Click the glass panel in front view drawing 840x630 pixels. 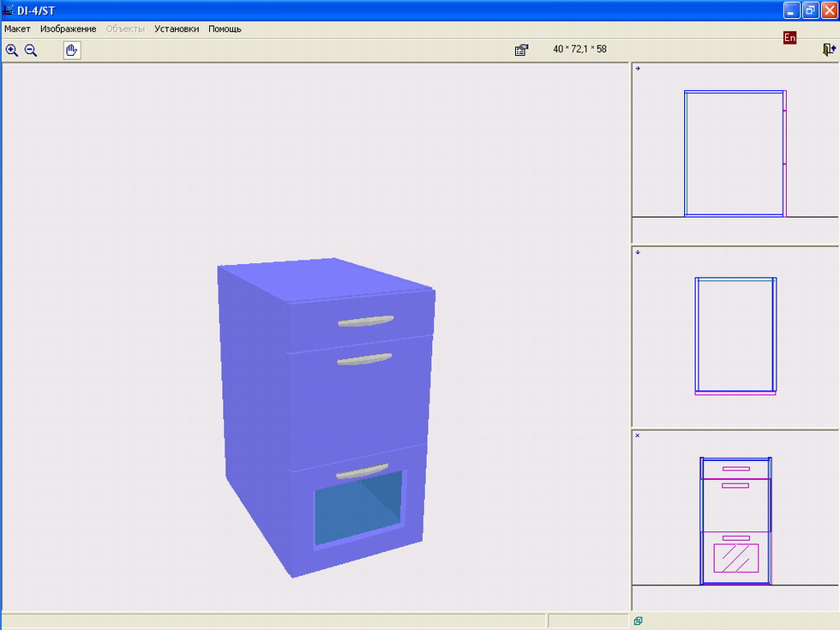coord(736,558)
